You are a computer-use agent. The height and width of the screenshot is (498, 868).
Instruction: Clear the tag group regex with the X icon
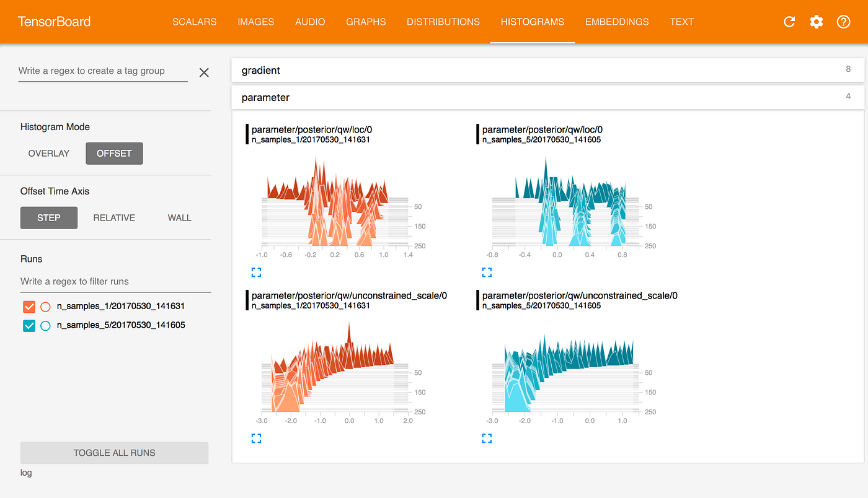(204, 72)
